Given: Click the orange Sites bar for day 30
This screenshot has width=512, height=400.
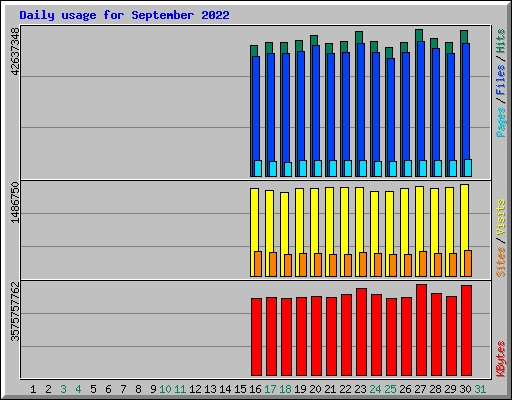Looking at the screenshot, I should pos(468,263).
